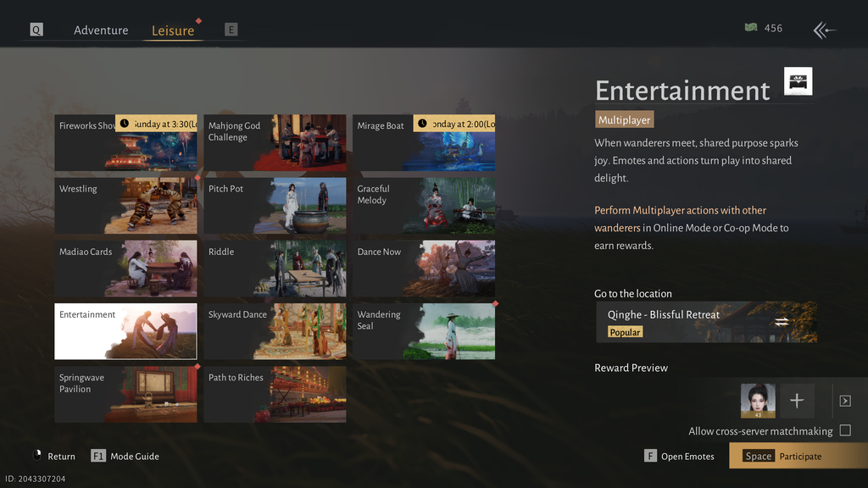The image size is (868, 488).
Task: Select the Mahjong God Challenge tile
Action: tap(275, 142)
